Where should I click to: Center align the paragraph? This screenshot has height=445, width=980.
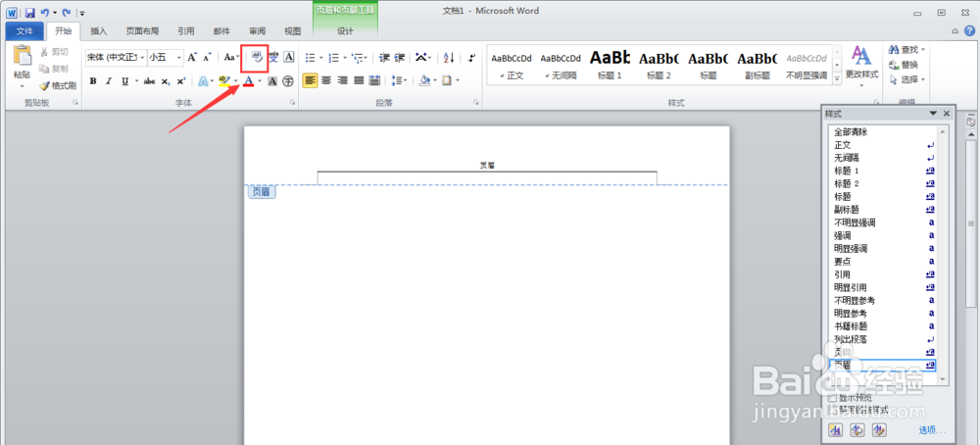[x=326, y=80]
